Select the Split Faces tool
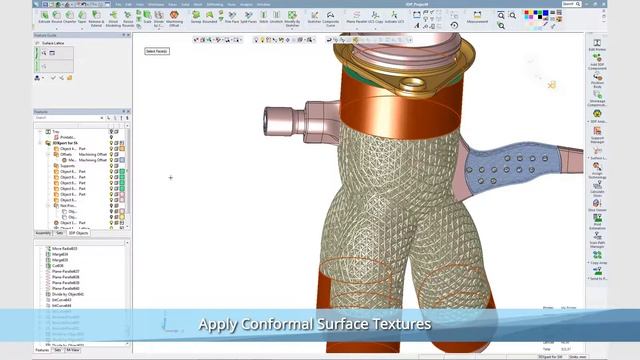The image size is (640, 360). click(x=249, y=17)
